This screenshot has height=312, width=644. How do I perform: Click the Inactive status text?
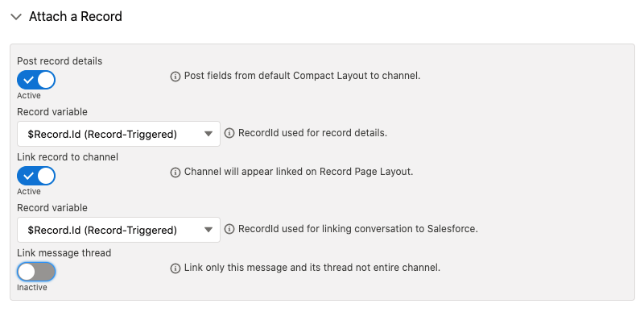point(32,287)
